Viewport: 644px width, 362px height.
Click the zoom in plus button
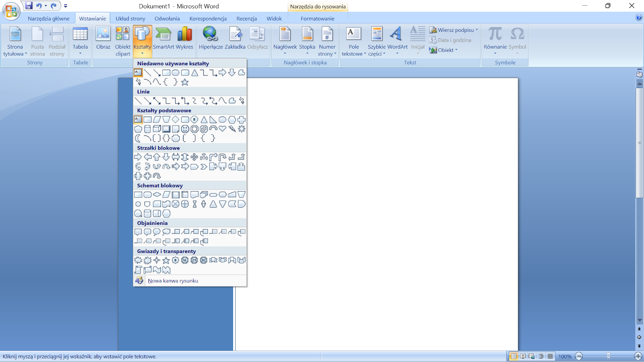(x=638, y=356)
